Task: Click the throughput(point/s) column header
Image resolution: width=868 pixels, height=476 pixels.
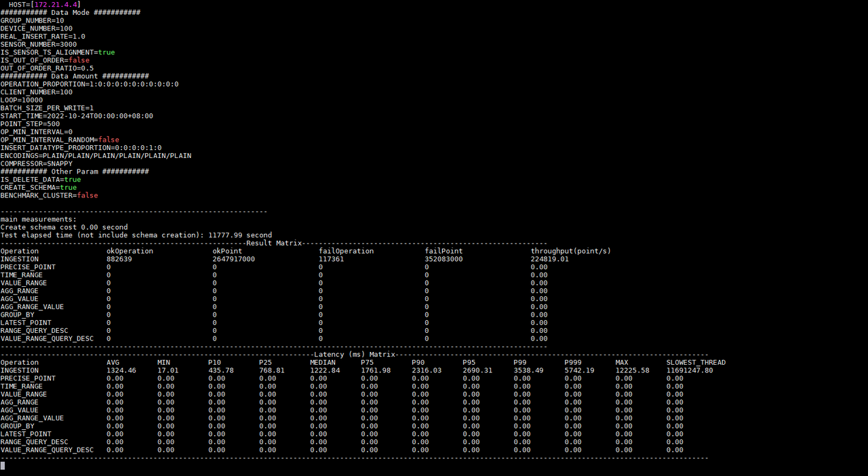Action: pyautogui.click(x=570, y=251)
